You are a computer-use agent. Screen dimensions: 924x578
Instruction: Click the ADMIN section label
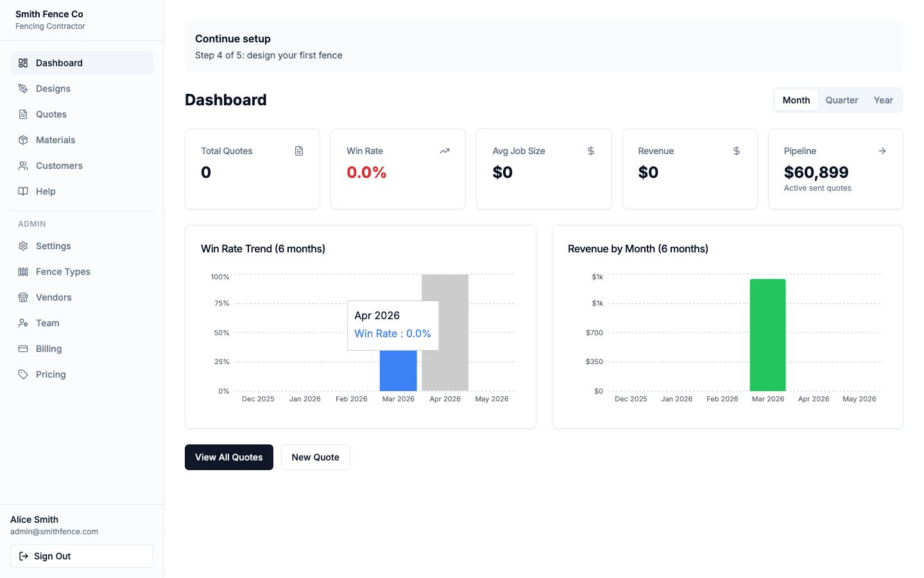pos(32,224)
